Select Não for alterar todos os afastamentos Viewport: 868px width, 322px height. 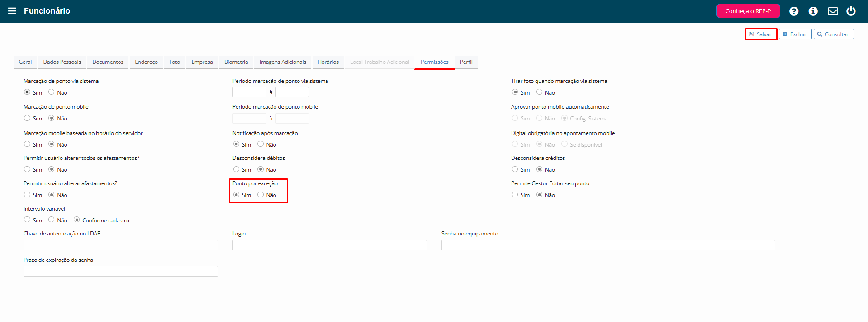[52, 169]
